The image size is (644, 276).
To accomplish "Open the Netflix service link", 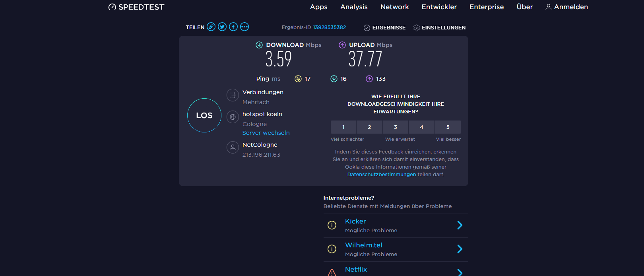I will pyautogui.click(x=356, y=269).
